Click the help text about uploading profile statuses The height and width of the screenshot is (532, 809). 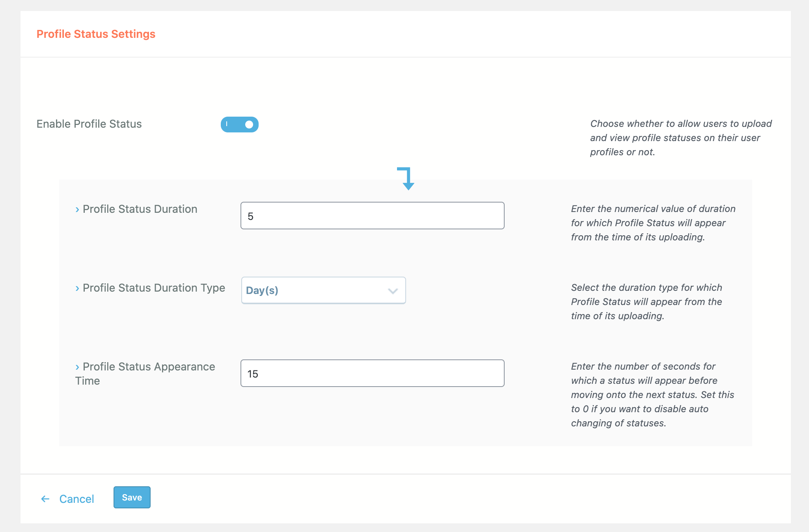(x=680, y=138)
